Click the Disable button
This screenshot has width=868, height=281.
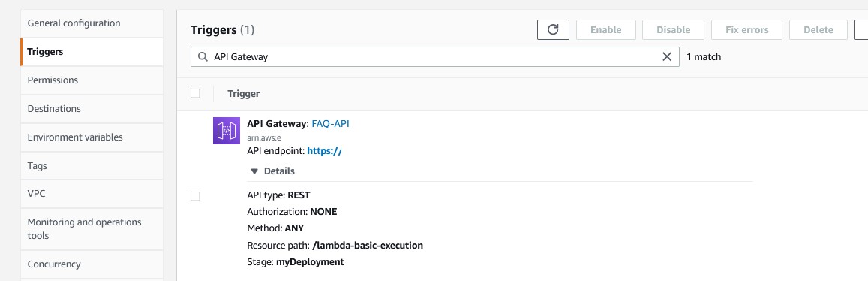pyautogui.click(x=673, y=30)
